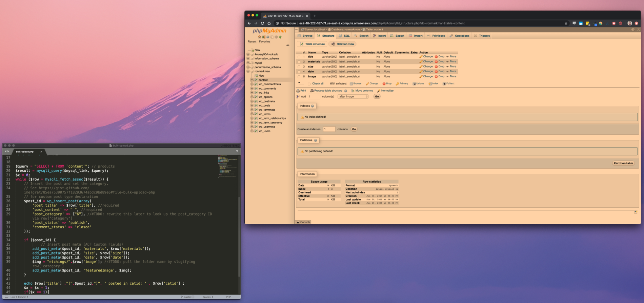Click the site info Not Secure icon

point(277,23)
